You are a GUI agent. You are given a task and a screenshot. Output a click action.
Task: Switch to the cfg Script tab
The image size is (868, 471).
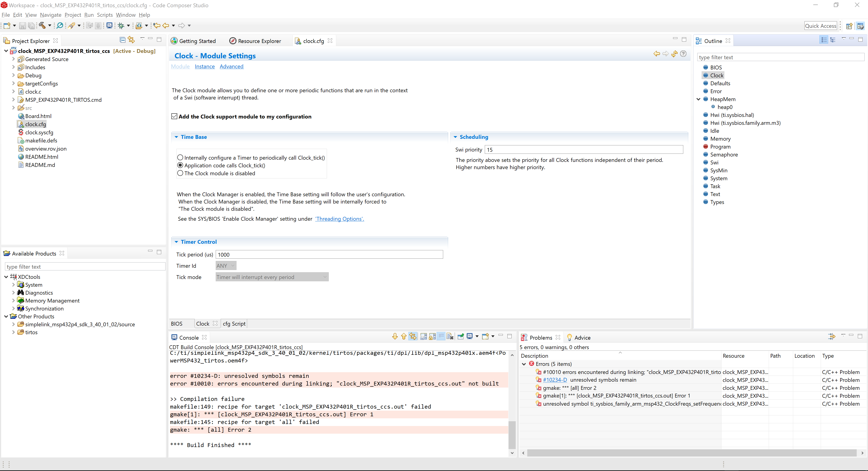[234, 323]
